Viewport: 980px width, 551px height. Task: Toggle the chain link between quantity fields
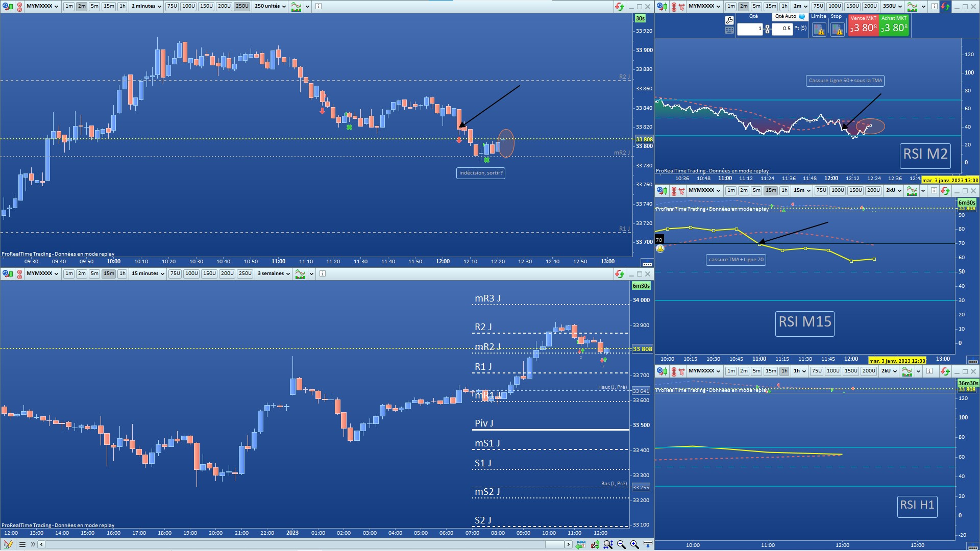pos(767,29)
